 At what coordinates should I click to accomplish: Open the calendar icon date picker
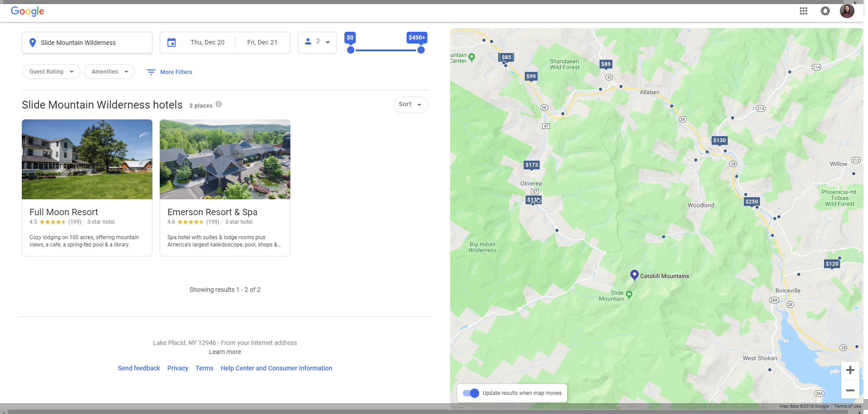tap(172, 42)
